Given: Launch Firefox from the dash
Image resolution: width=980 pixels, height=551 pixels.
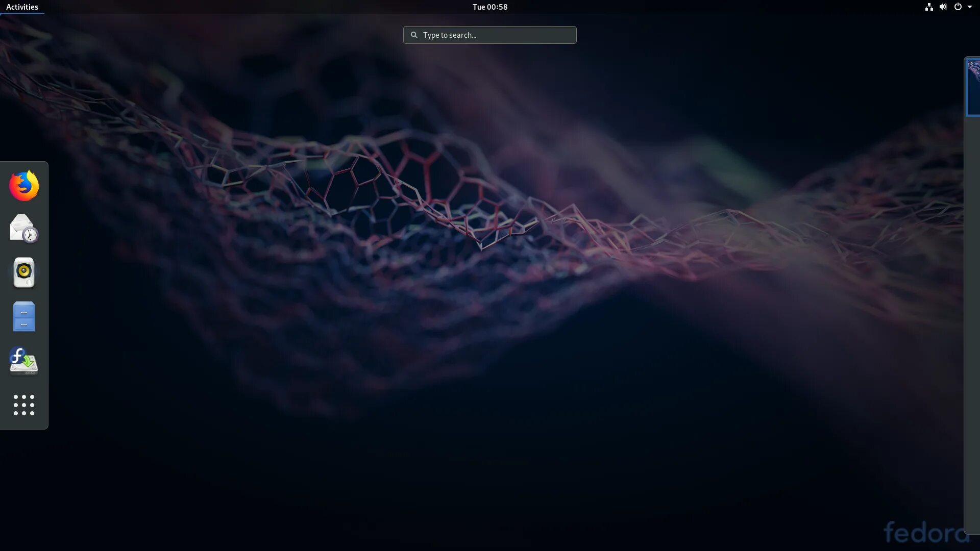Looking at the screenshot, I should [x=24, y=186].
